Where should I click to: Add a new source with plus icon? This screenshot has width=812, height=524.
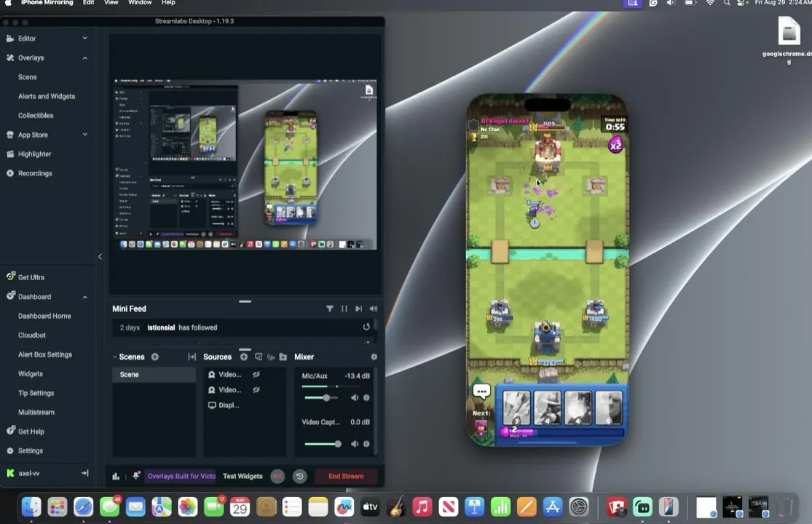244,357
